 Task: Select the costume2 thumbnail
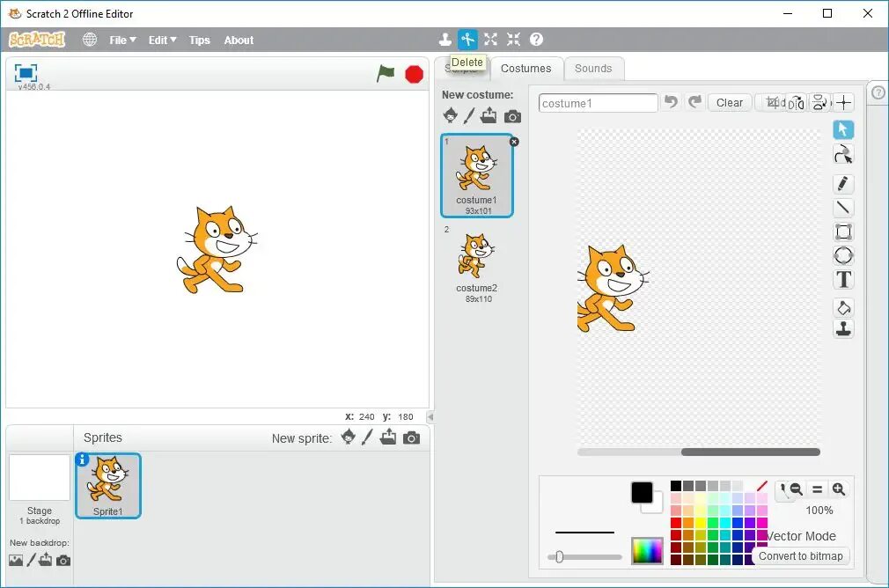[477, 265]
